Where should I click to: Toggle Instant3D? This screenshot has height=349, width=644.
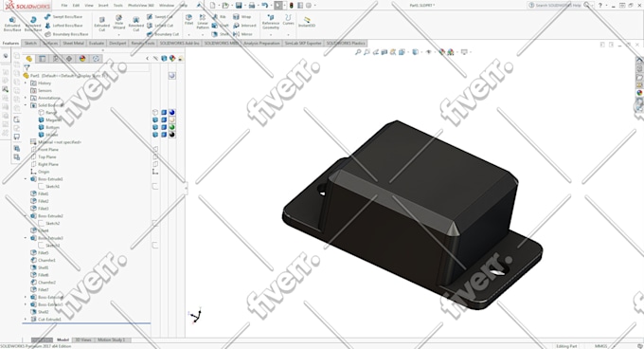point(307,22)
